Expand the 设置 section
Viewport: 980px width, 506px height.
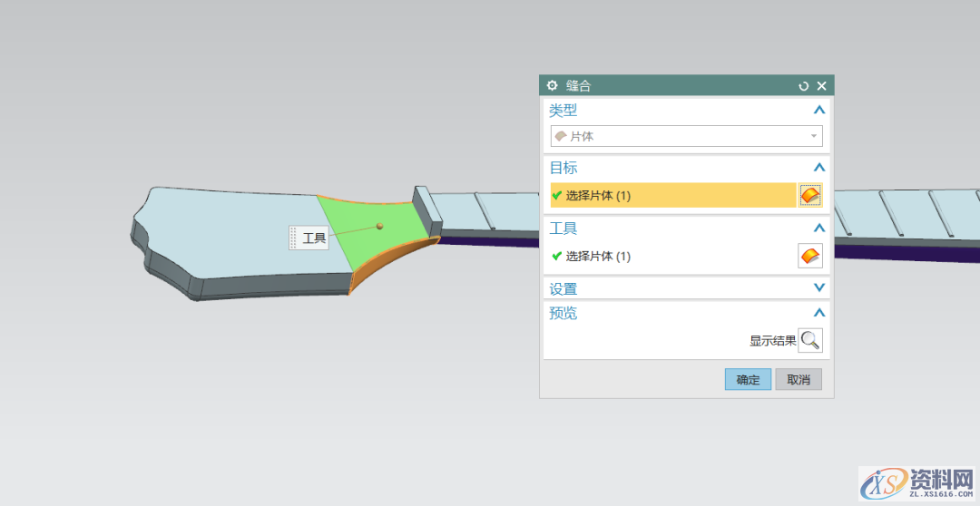click(819, 288)
